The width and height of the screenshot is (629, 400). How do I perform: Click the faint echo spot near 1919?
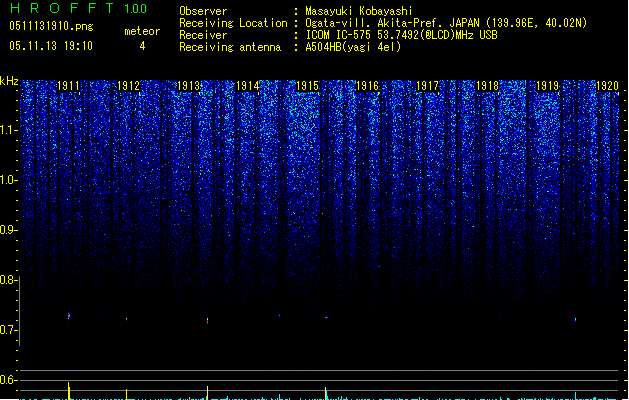coord(576,320)
